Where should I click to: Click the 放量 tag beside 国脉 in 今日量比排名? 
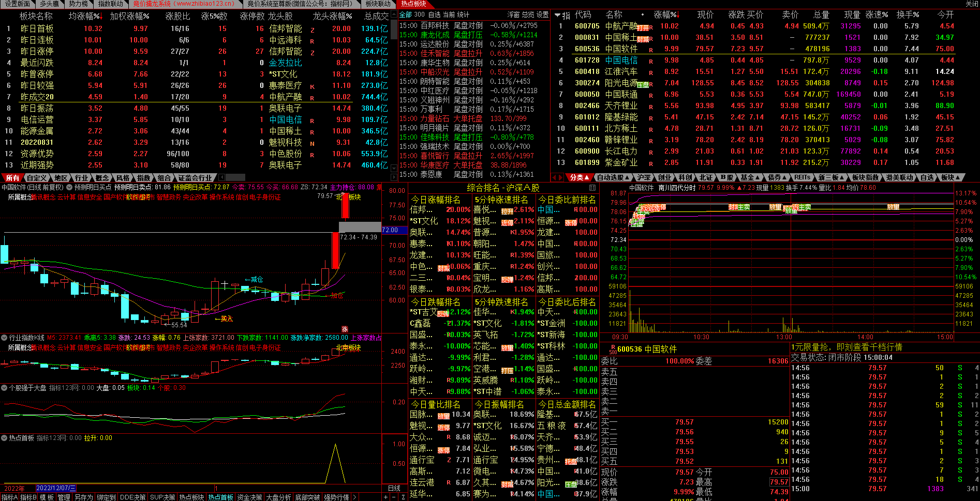point(443,416)
